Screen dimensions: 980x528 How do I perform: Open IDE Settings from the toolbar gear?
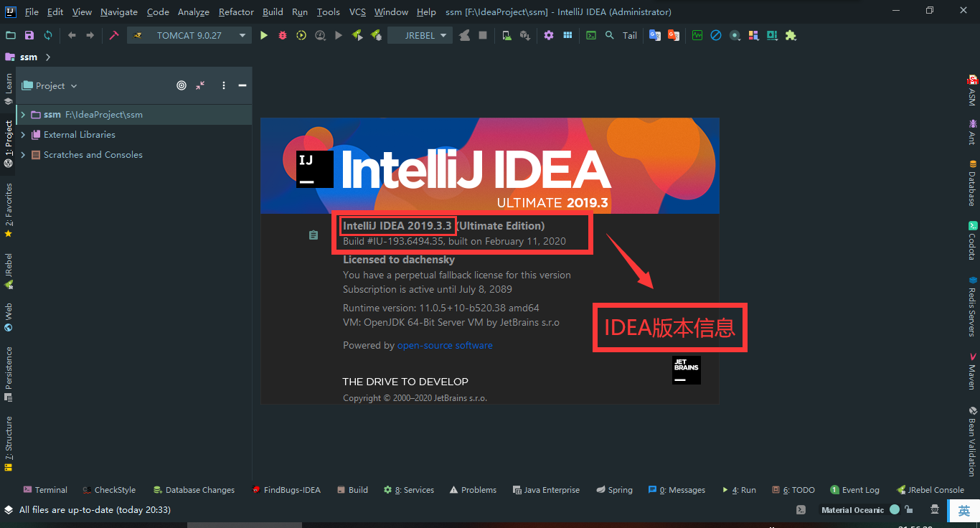[x=548, y=34]
